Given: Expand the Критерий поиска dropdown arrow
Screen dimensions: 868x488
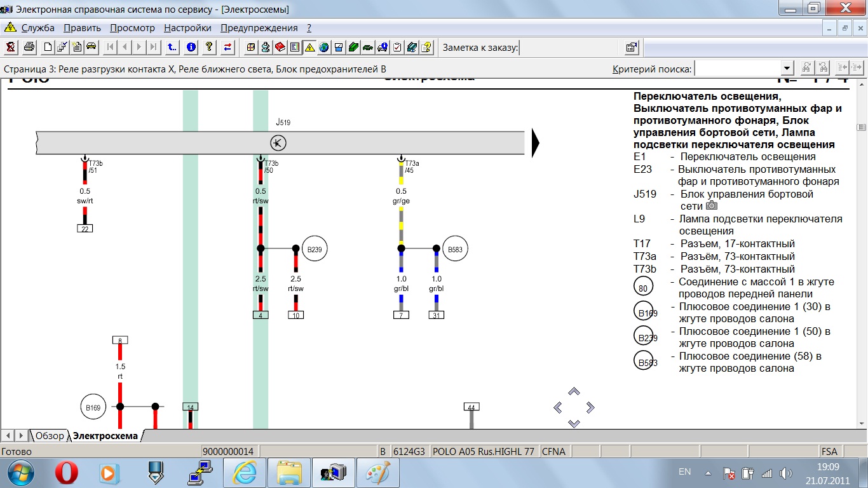Looking at the screenshot, I should tap(787, 68).
